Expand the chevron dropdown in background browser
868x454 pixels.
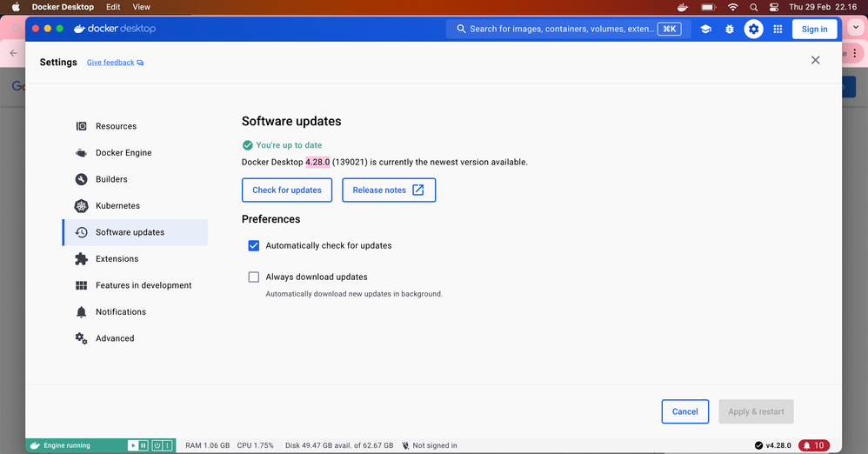click(856, 27)
